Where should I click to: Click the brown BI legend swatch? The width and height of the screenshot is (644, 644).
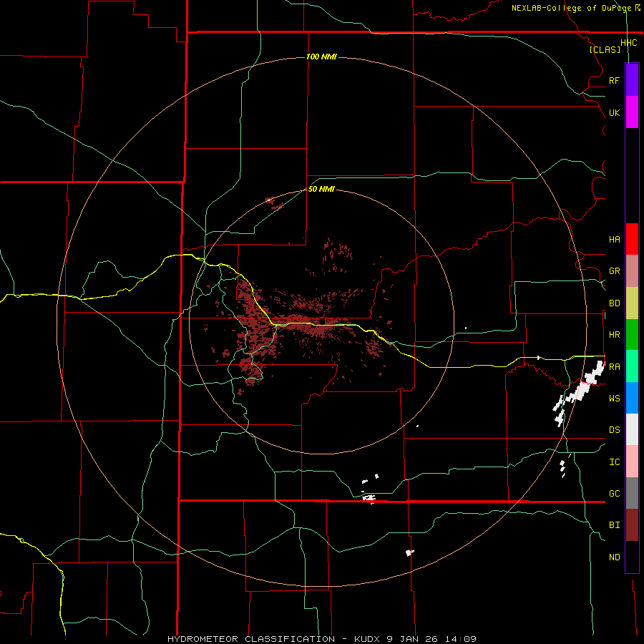tap(632, 525)
